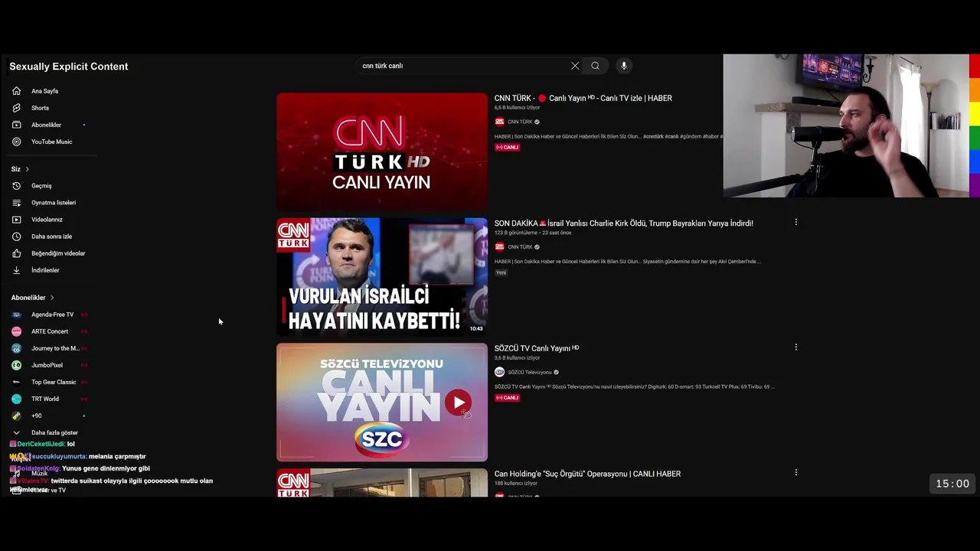
Task: Open Daha sonra izle clock icon
Action: point(16,236)
